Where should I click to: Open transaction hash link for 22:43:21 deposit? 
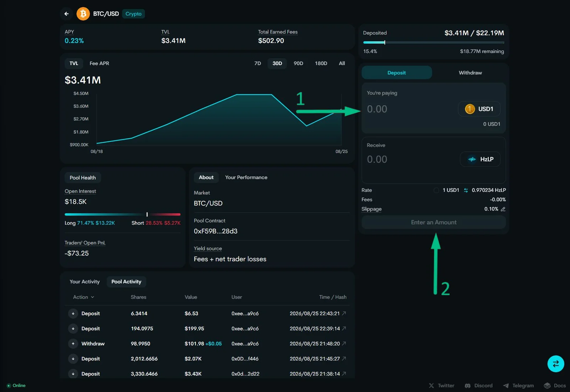click(x=344, y=313)
